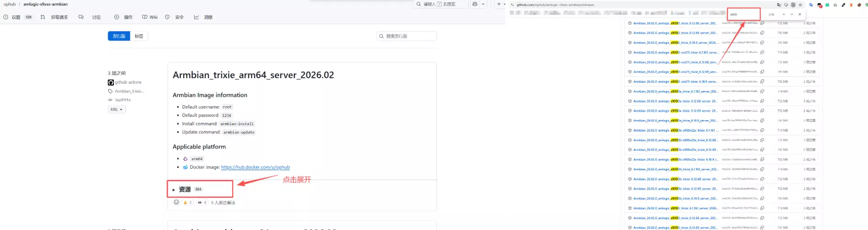Copy sha256 for s905l3_trixie_6.12.68 asset

[762, 218]
